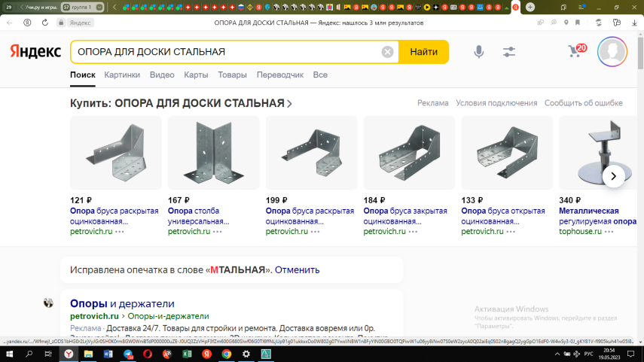Open Microsoft Word from the taskbar
The height and width of the screenshot is (362, 644).
tap(108, 354)
